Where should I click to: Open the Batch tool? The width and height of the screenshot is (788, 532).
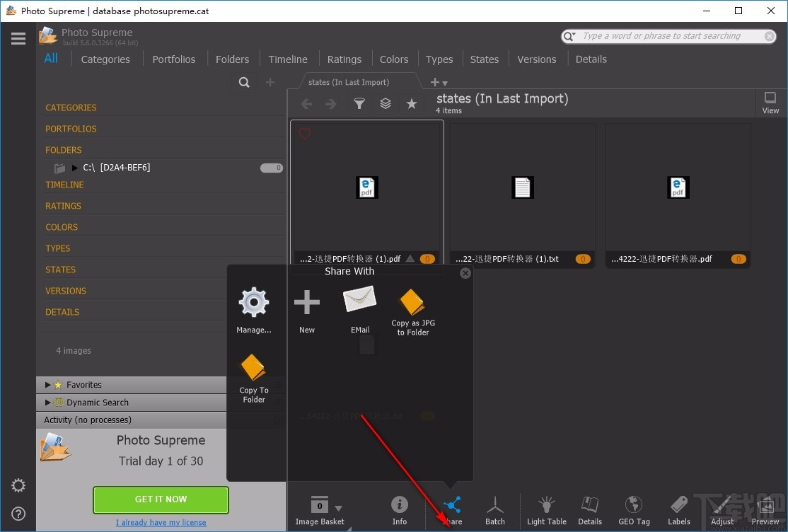pyautogui.click(x=495, y=510)
